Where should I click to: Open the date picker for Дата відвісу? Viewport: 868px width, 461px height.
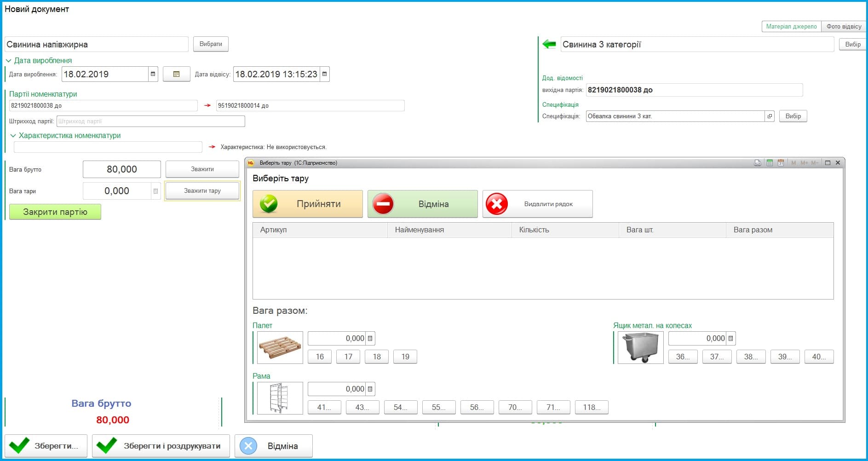tap(324, 74)
